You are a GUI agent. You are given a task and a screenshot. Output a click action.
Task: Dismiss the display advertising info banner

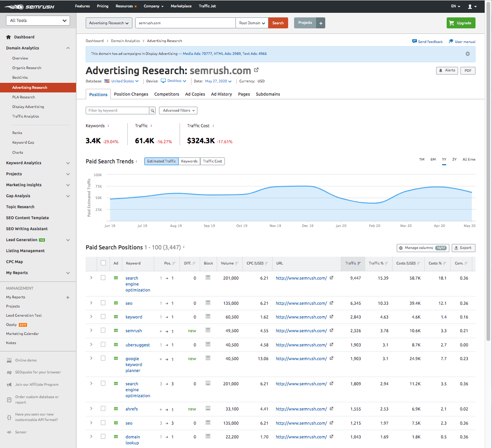click(468, 54)
